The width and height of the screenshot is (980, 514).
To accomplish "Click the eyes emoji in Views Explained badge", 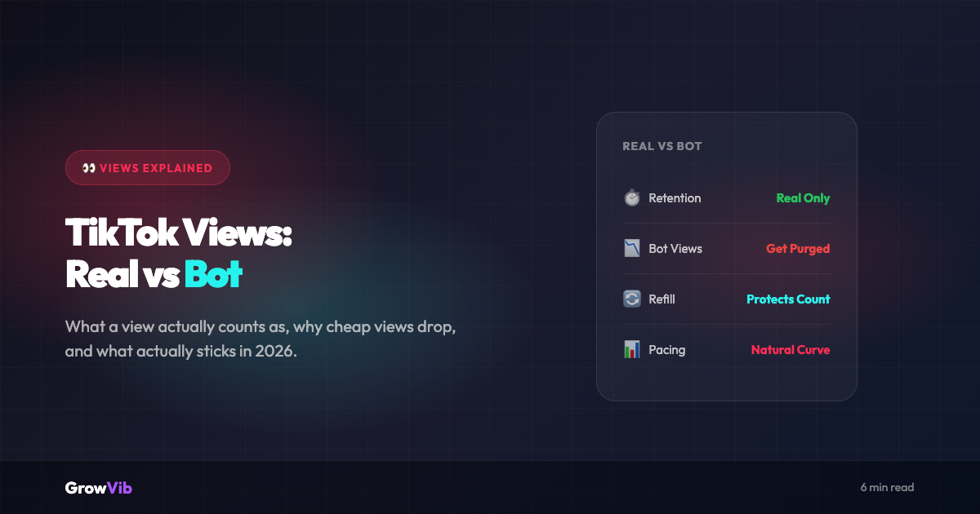I will pos(89,168).
